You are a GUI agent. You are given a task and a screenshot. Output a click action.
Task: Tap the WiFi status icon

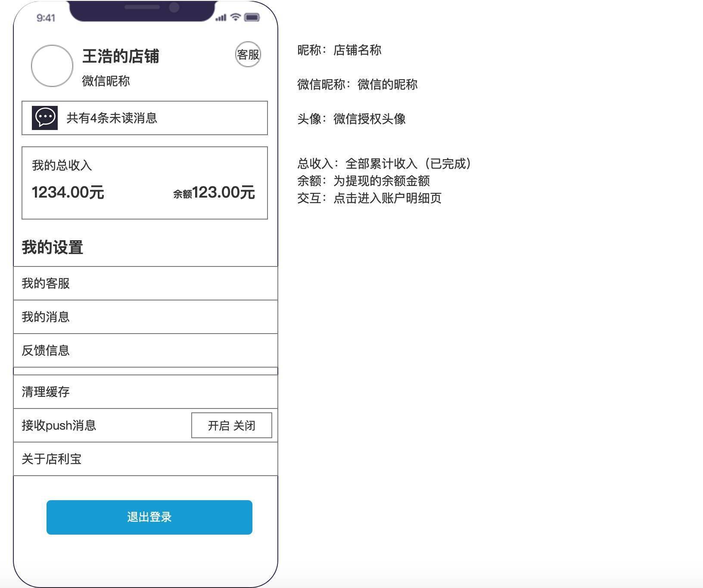pyautogui.click(x=235, y=17)
